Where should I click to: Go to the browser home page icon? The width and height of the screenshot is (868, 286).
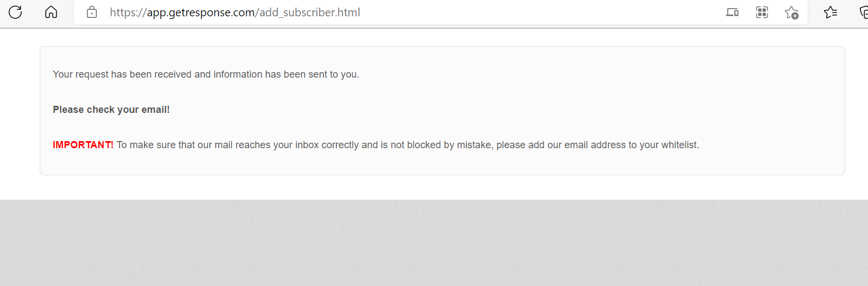(x=51, y=12)
